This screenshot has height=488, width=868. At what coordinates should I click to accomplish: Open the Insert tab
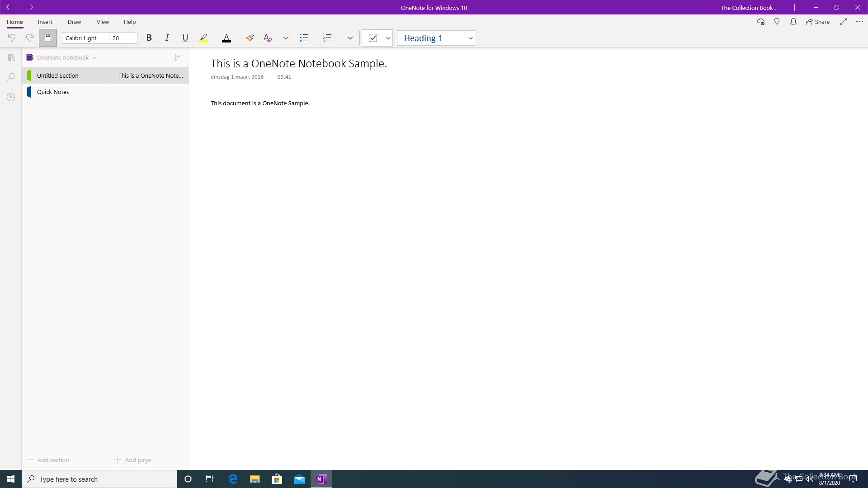tap(45, 22)
